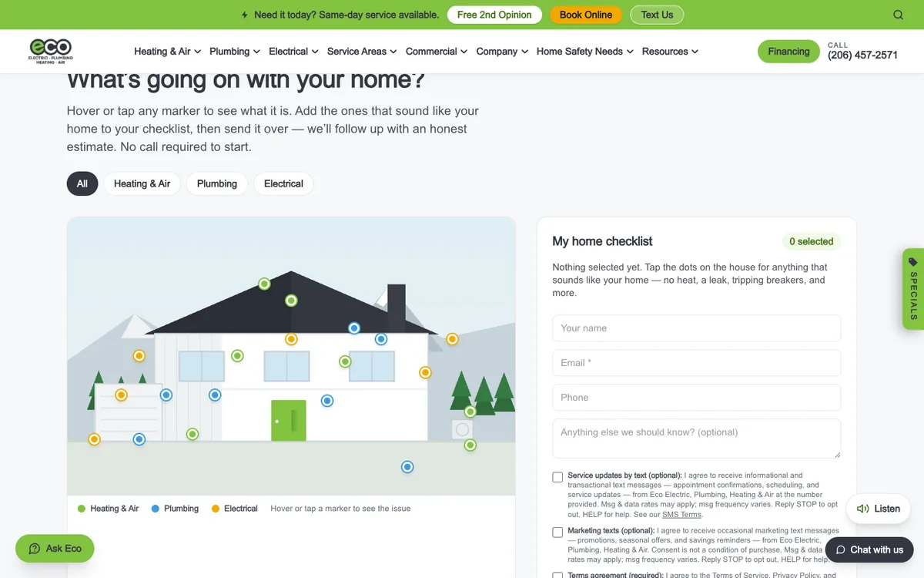
Task: Filter markers by Electrical pill
Action: (x=283, y=183)
